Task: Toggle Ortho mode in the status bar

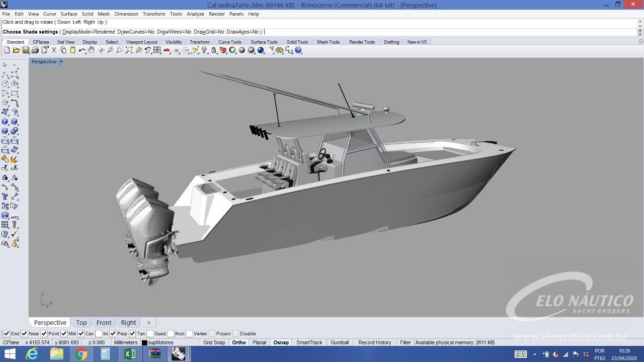Action: (238, 342)
